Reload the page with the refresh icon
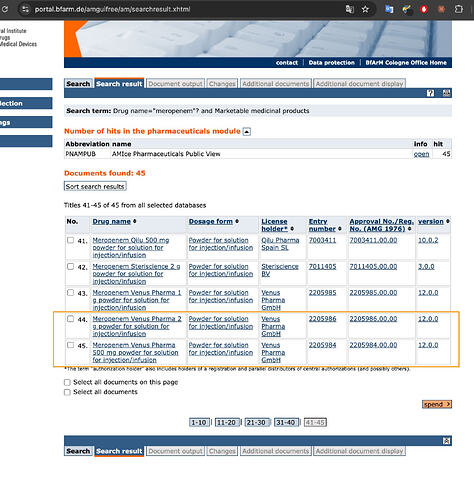The height and width of the screenshot is (500, 474). (5, 9)
